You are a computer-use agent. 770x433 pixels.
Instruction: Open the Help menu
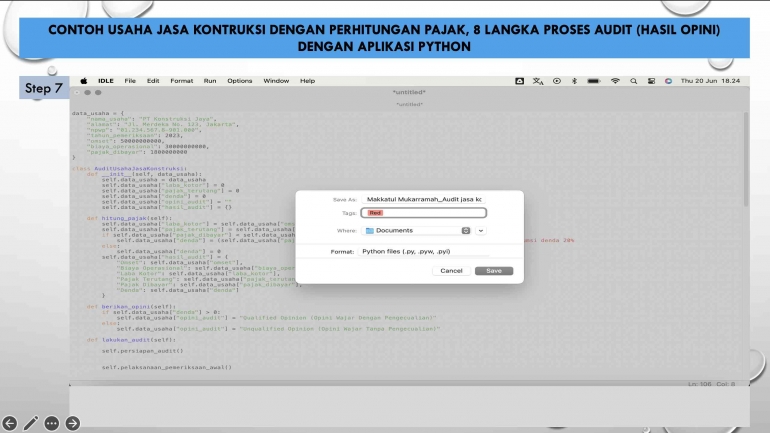point(307,81)
